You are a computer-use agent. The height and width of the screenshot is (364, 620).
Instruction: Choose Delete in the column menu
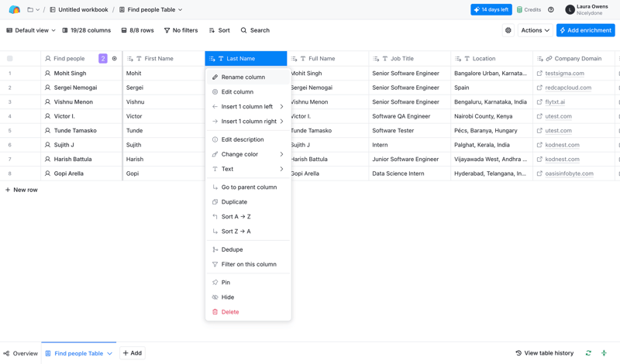point(230,312)
